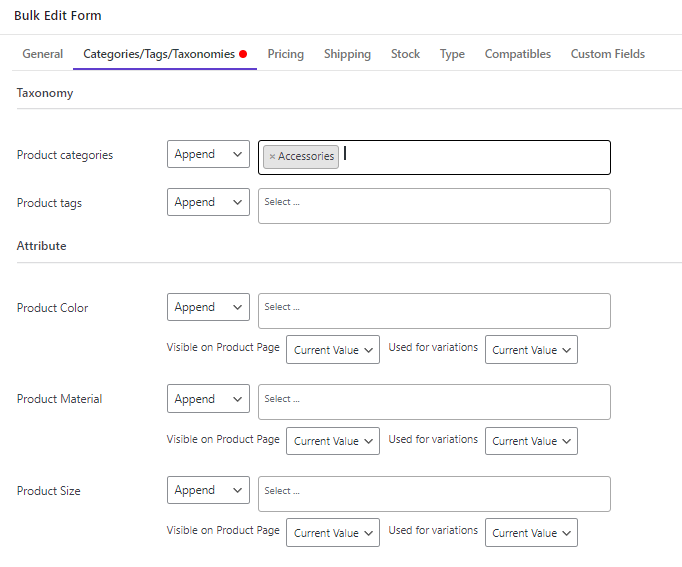The image size is (682, 567).
Task: Expand Product Size Visible on Product Page dropdown
Action: (x=333, y=532)
